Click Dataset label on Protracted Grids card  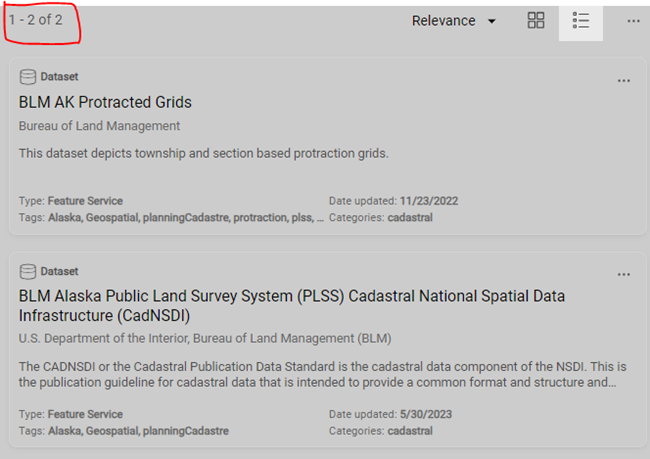click(x=59, y=77)
